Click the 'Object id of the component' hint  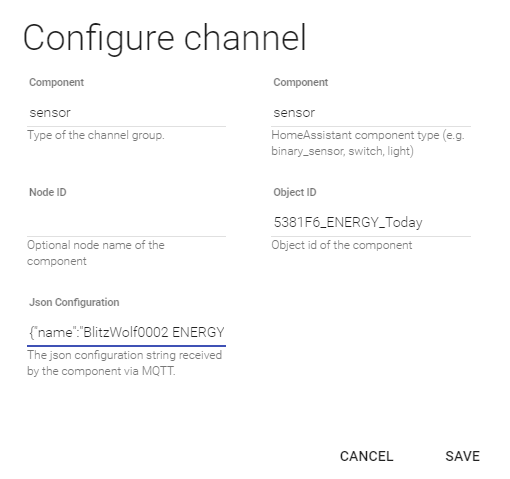coord(342,245)
